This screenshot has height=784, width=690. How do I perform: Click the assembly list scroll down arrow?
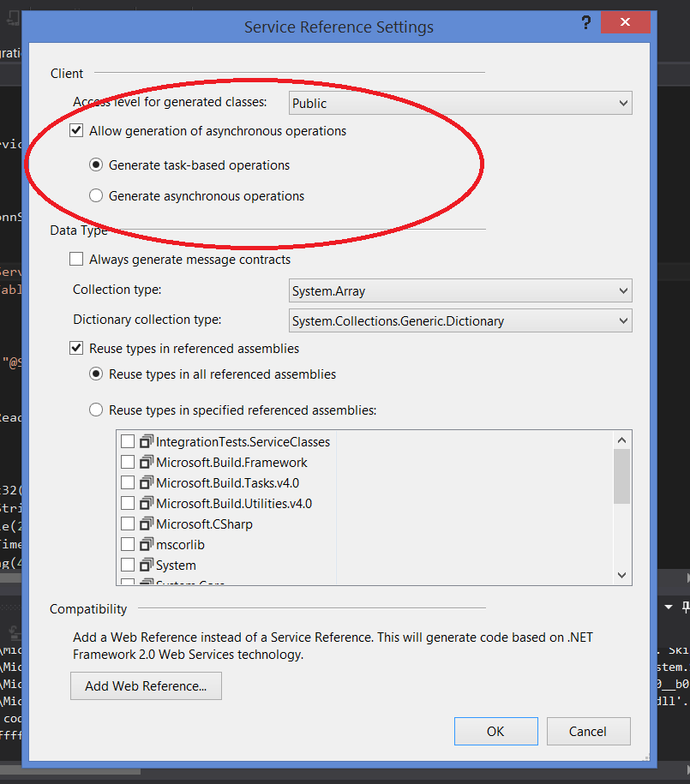click(x=622, y=576)
